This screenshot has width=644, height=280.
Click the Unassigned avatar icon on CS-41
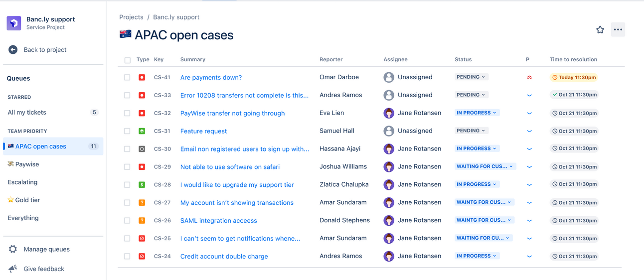coord(389,77)
